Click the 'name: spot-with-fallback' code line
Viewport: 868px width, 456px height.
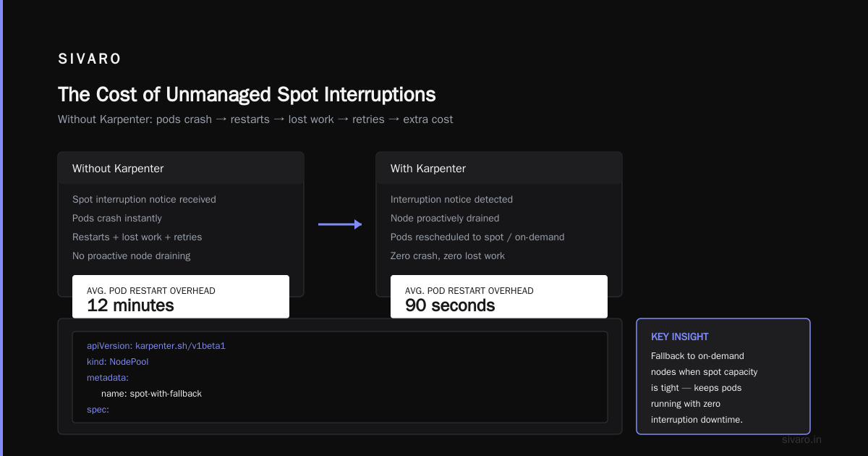[151, 394]
